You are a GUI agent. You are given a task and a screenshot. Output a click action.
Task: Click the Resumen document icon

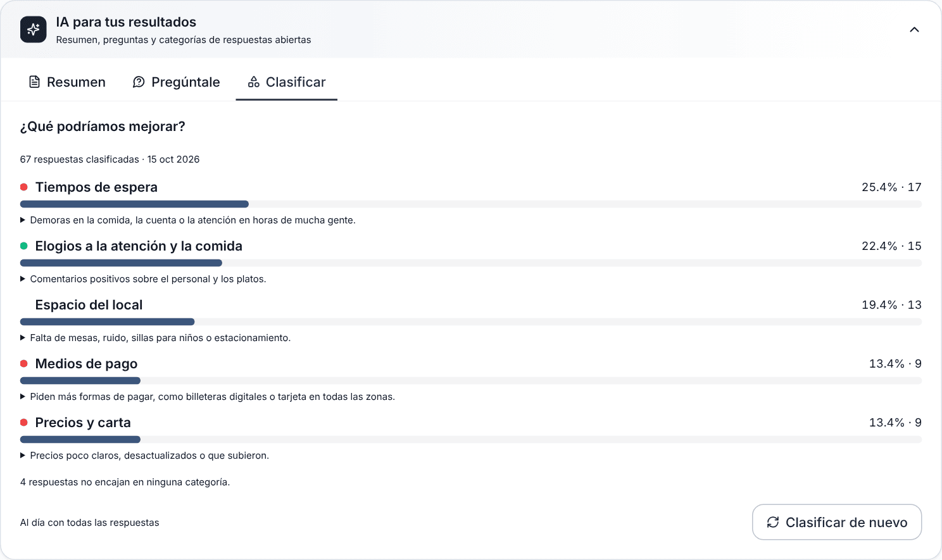tap(35, 82)
